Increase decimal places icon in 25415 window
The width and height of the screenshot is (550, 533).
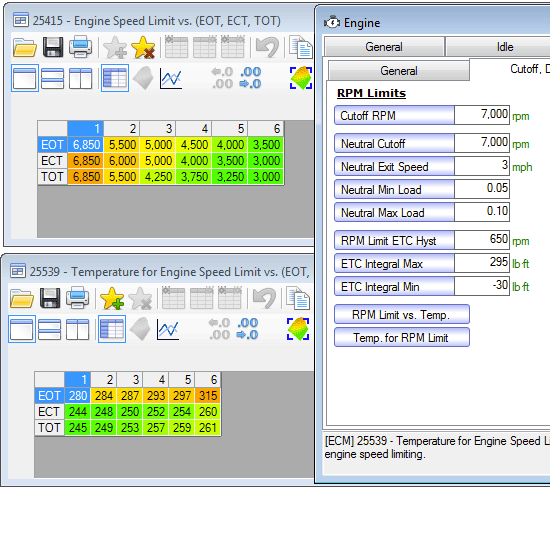tap(250, 78)
